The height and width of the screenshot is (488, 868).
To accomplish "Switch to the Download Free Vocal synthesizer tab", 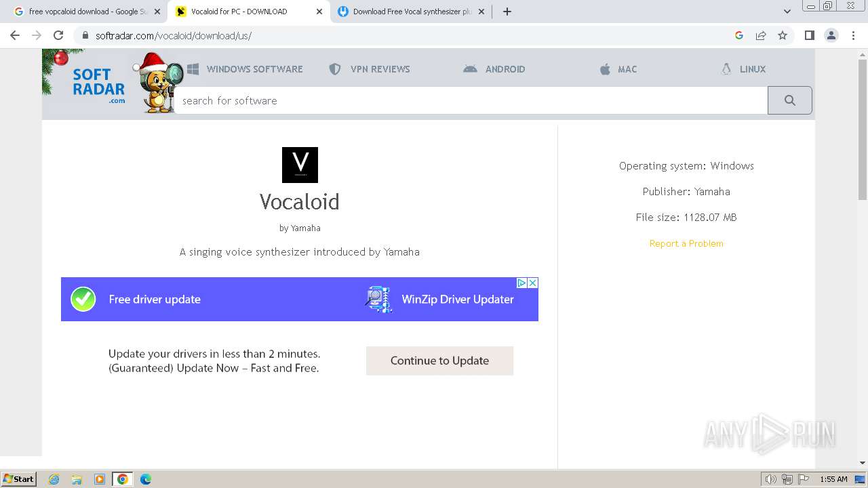I will (x=412, y=12).
